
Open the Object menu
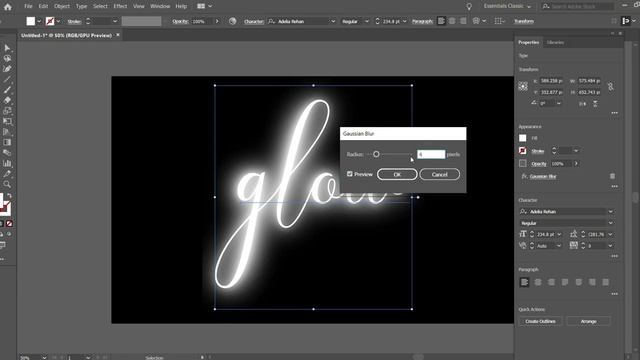point(62,6)
